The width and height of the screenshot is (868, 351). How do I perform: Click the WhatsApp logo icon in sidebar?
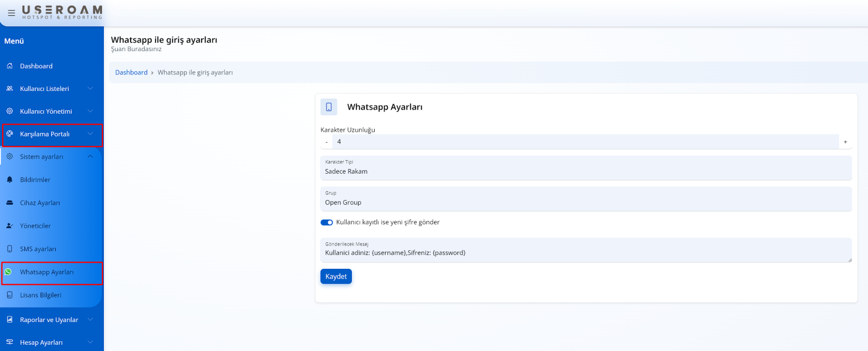pos(9,272)
